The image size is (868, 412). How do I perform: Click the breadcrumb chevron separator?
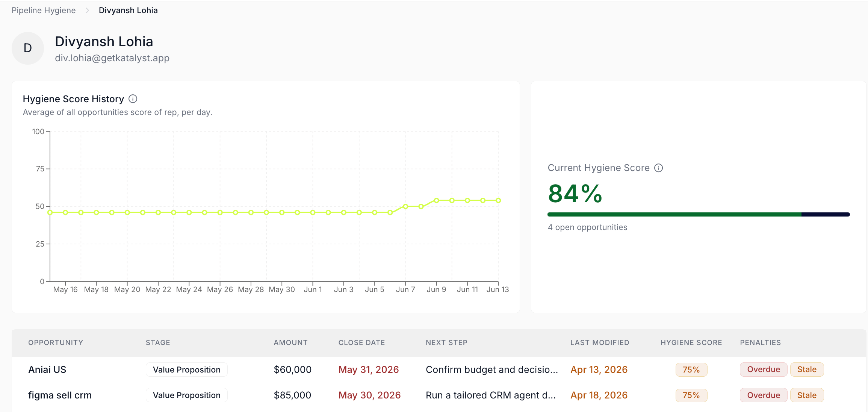click(x=87, y=11)
